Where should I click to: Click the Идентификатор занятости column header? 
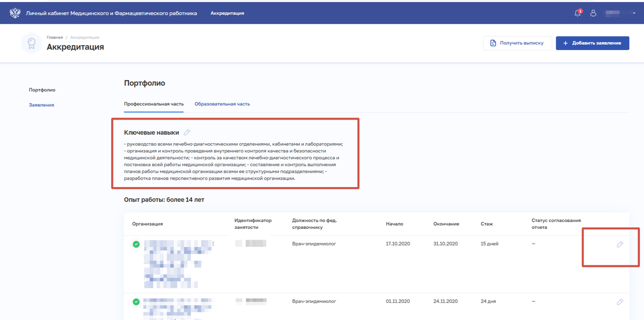click(253, 224)
